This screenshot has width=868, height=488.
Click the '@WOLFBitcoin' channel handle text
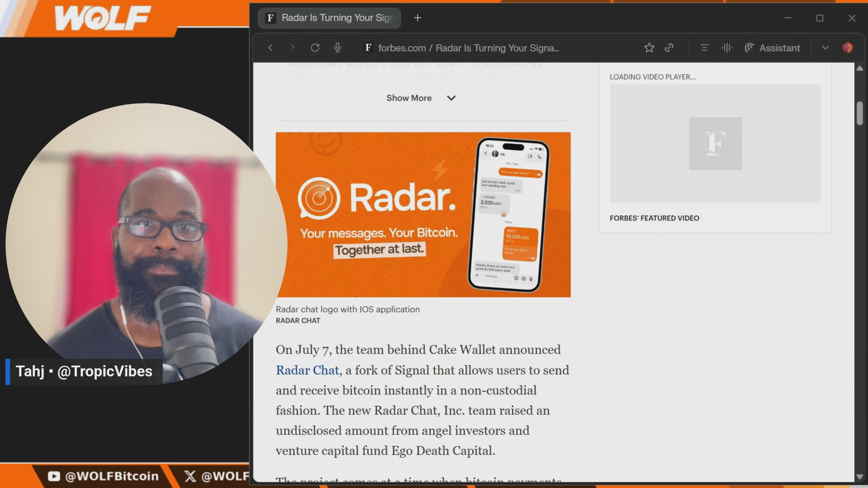coord(112,476)
